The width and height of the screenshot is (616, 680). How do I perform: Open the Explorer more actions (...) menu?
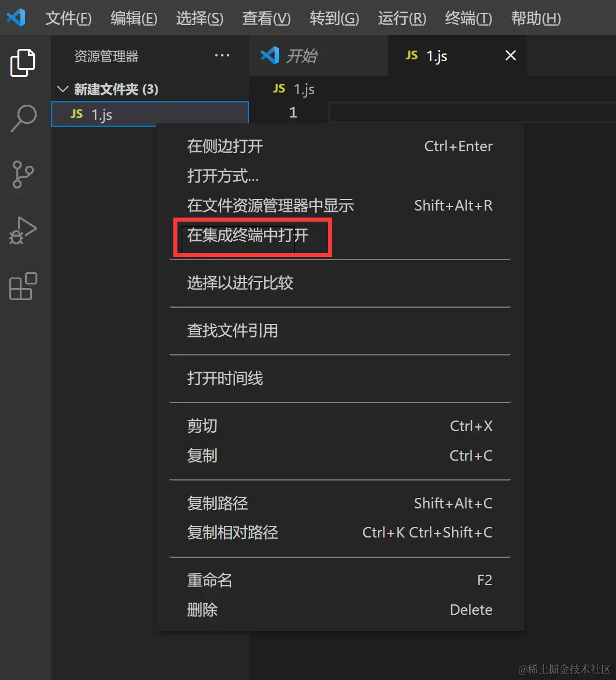pyautogui.click(x=222, y=55)
